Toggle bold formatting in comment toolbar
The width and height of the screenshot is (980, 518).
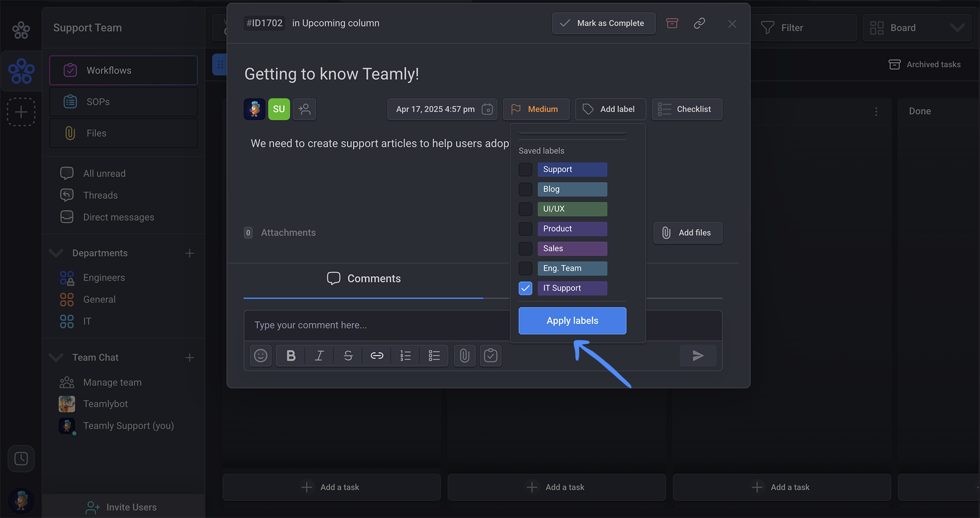(291, 355)
